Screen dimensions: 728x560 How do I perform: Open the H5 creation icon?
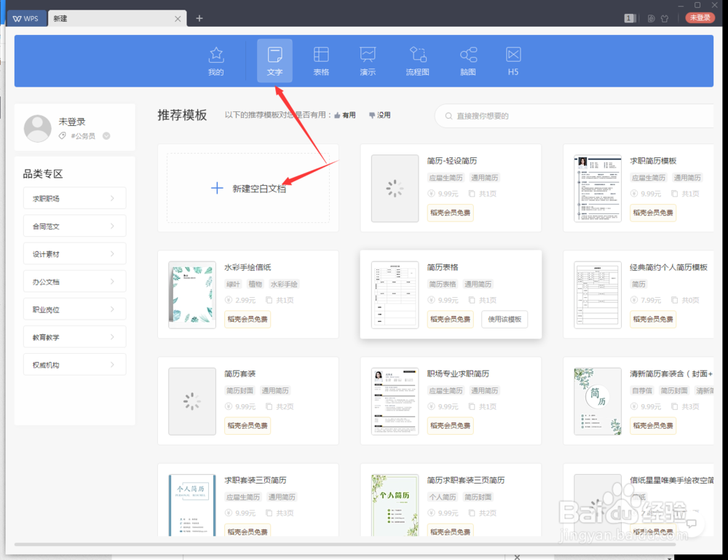[x=513, y=60]
